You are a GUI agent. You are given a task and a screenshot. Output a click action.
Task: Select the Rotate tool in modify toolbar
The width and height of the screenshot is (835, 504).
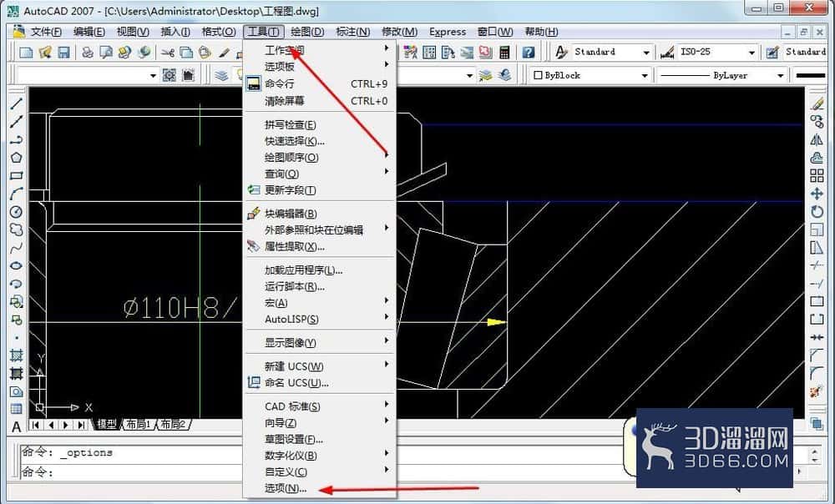pos(817,212)
